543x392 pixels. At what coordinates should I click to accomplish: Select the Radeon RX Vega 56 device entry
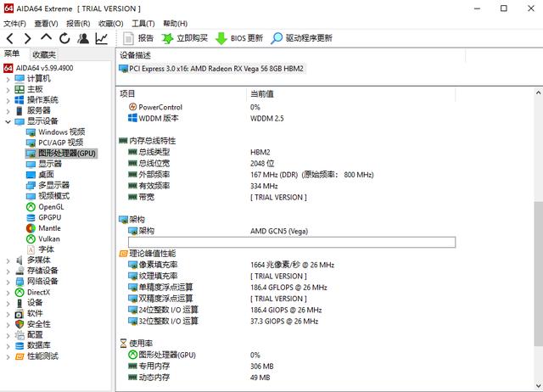211,69
